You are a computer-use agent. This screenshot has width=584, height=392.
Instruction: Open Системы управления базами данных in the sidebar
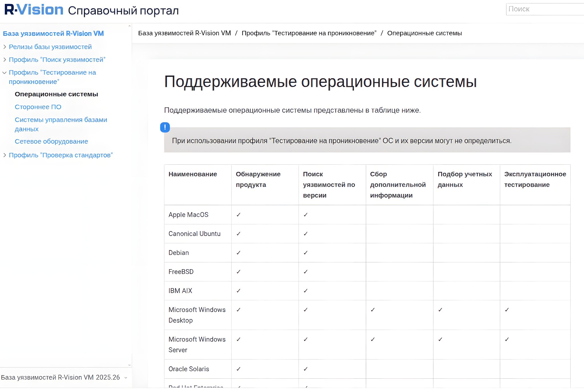point(61,124)
